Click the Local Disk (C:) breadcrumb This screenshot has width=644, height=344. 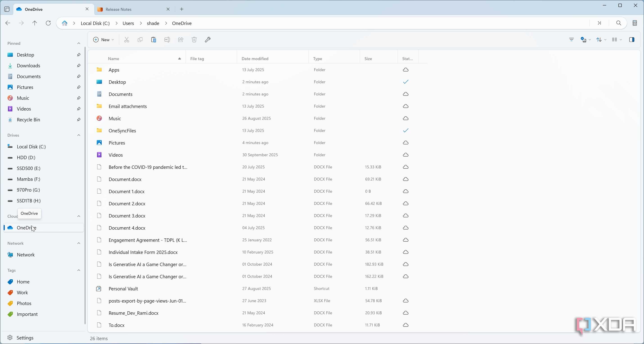pyautogui.click(x=95, y=23)
